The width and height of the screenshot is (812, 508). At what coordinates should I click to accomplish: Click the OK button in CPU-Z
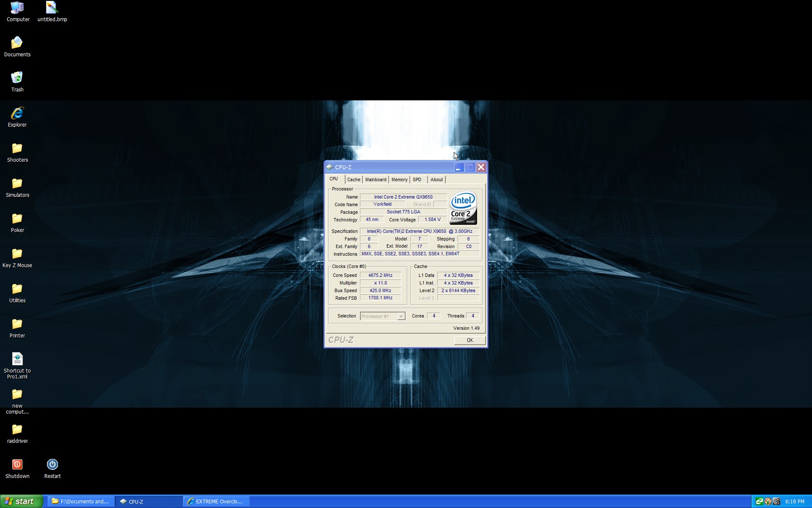pos(470,340)
